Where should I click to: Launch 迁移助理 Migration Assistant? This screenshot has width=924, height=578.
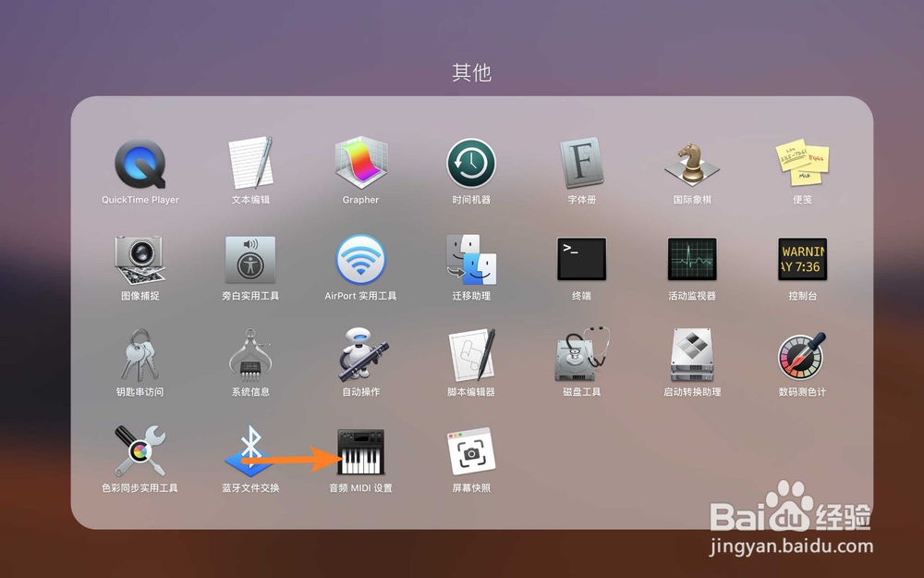(471, 260)
